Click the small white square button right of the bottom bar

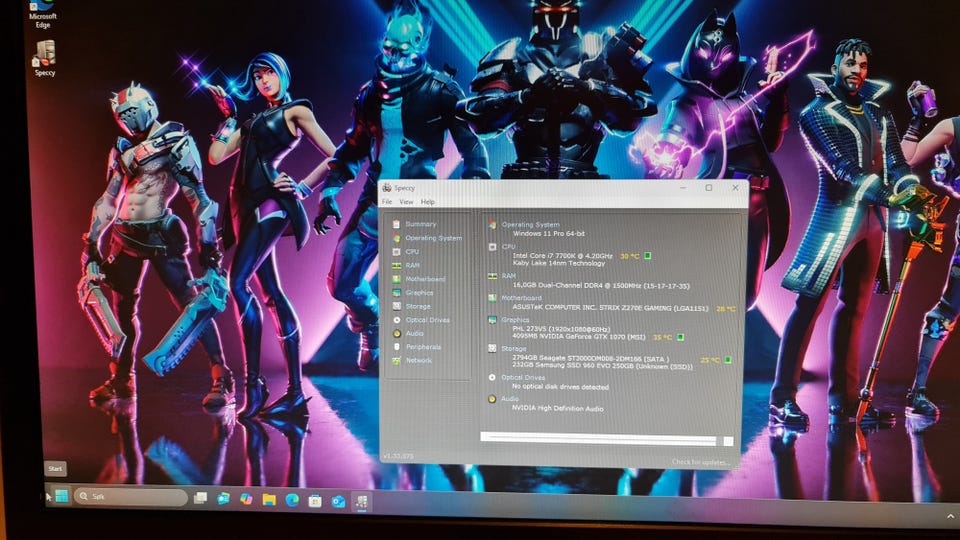(x=728, y=441)
